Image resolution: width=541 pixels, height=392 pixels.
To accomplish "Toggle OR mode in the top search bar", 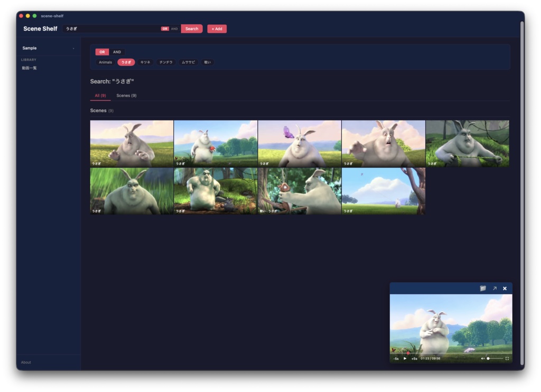I will point(165,29).
